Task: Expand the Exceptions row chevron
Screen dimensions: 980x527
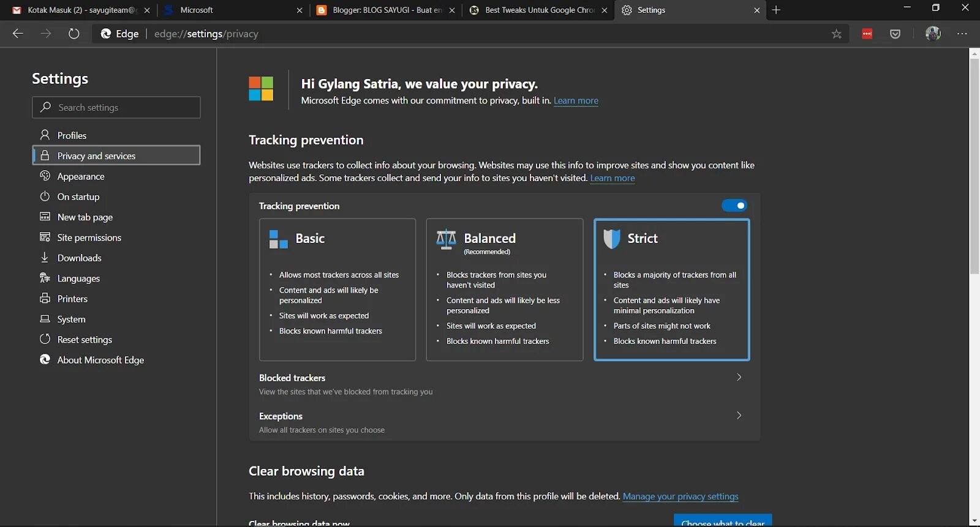Action: point(739,416)
